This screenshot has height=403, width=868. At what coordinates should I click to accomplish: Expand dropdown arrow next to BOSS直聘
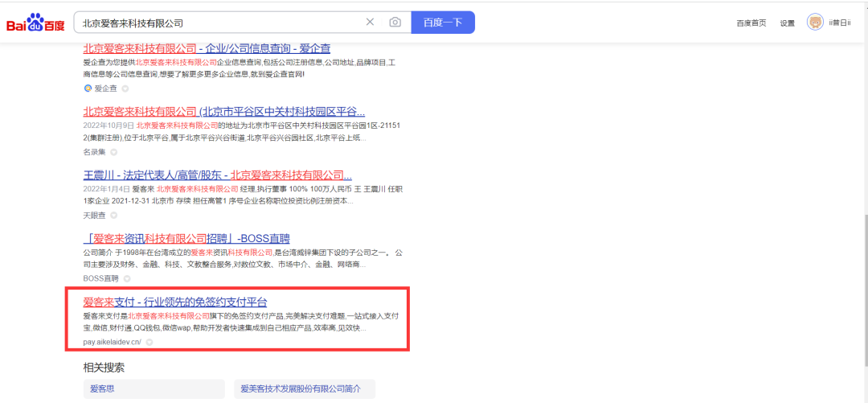click(x=127, y=278)
